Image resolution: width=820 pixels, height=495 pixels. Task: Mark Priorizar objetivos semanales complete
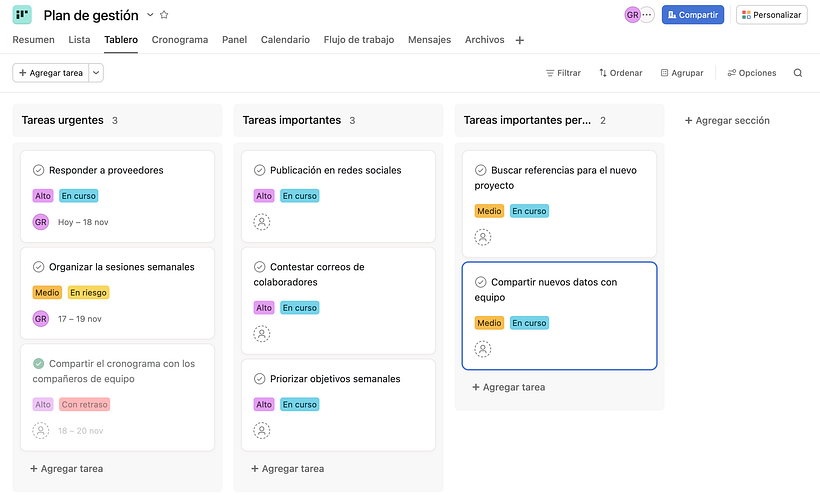(259, 378)
